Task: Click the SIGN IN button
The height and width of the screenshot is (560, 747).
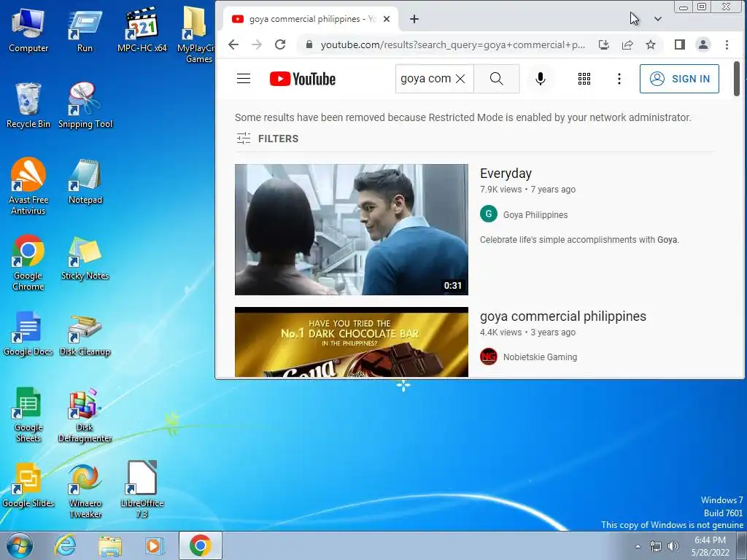Action: (x=679, y=79)
